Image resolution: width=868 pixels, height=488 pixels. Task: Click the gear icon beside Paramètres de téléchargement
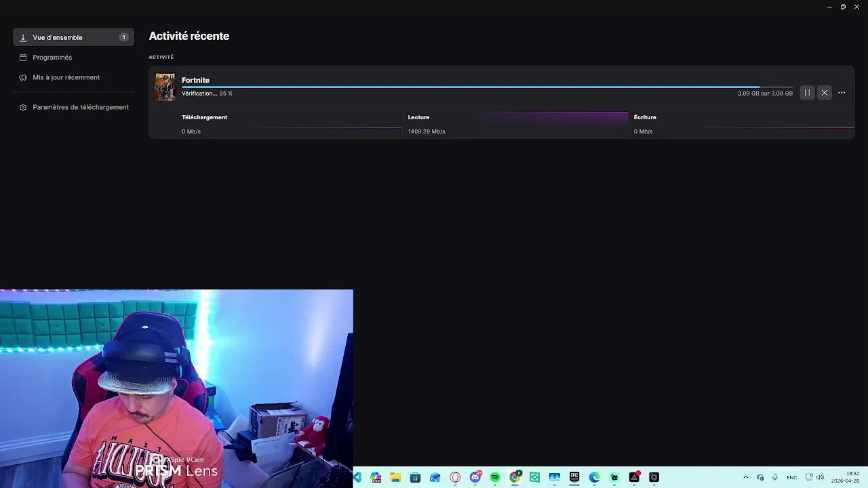coord(23,107)
